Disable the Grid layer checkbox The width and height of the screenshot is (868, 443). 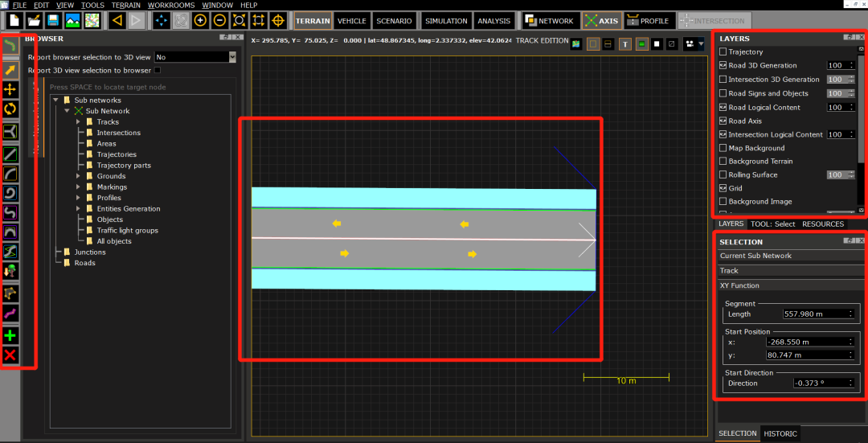[723, 188]
